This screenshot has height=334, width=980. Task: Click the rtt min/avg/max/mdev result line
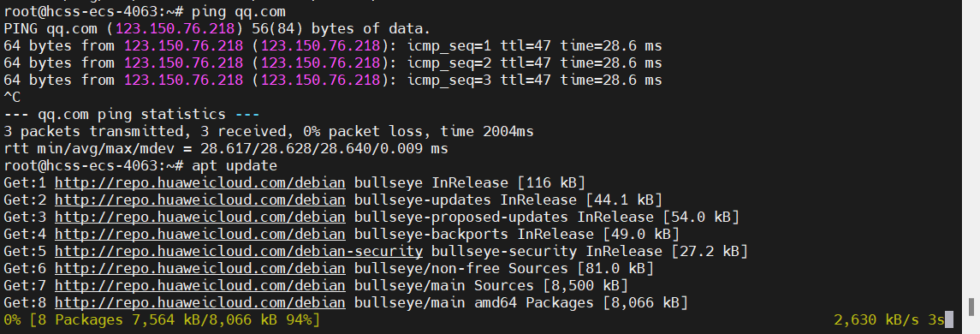pos(226,149)
